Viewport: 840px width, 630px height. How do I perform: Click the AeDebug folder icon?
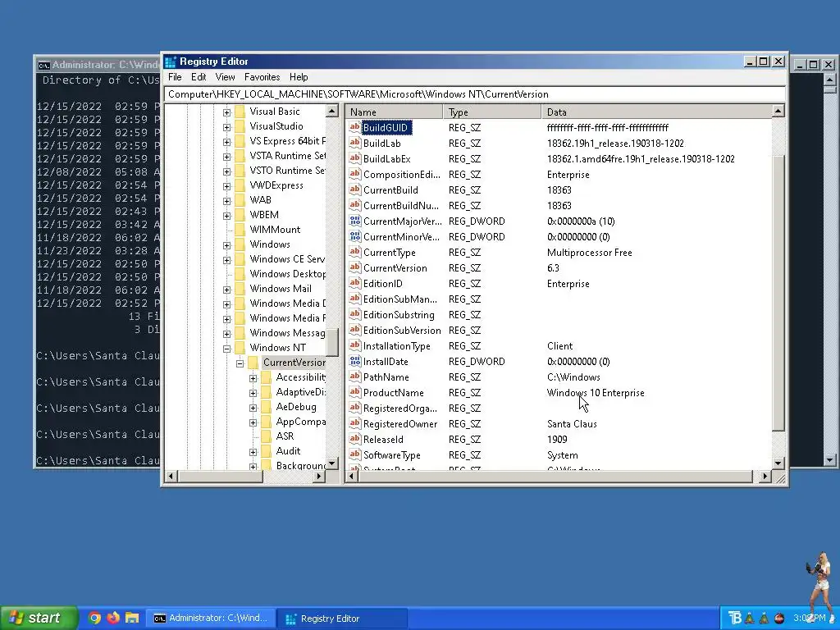[267, 407]
